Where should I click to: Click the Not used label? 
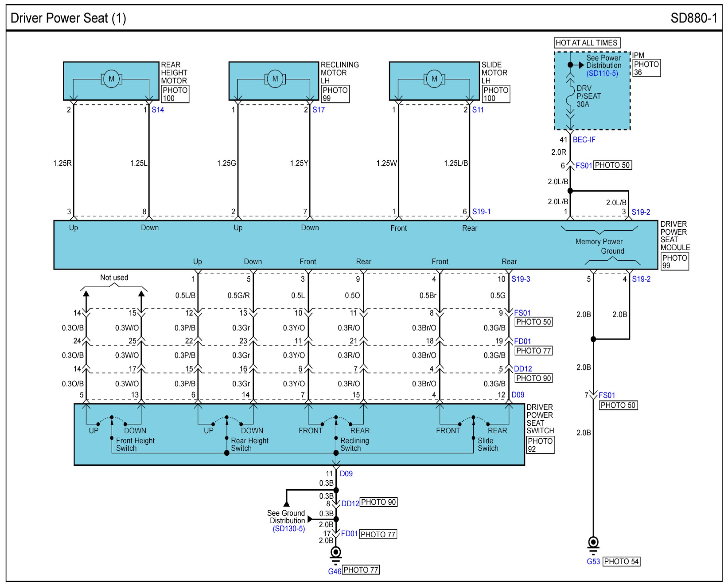point(114,278)
